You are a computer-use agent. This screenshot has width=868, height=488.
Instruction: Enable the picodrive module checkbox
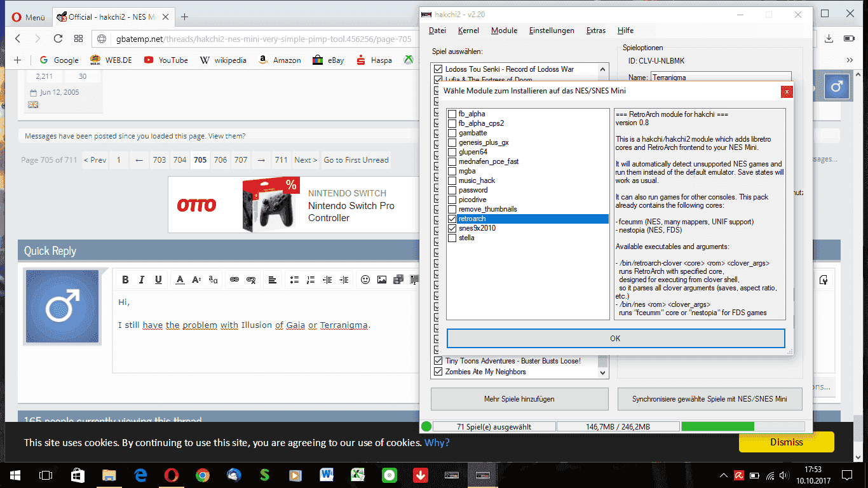tap(452, 200)
